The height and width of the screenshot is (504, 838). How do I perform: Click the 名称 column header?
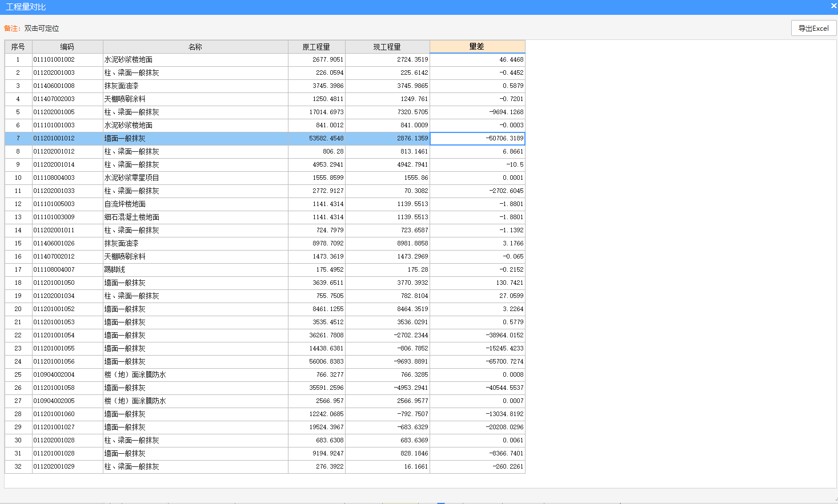click(x=195, y=47)
